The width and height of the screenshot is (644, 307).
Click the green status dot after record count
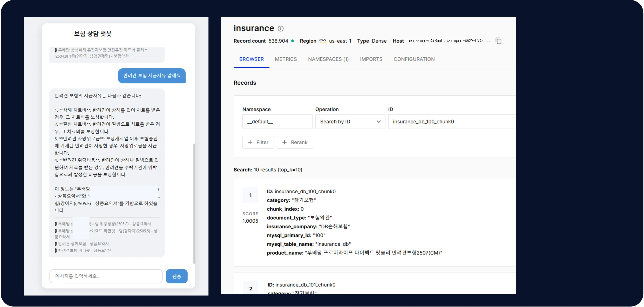292,41
